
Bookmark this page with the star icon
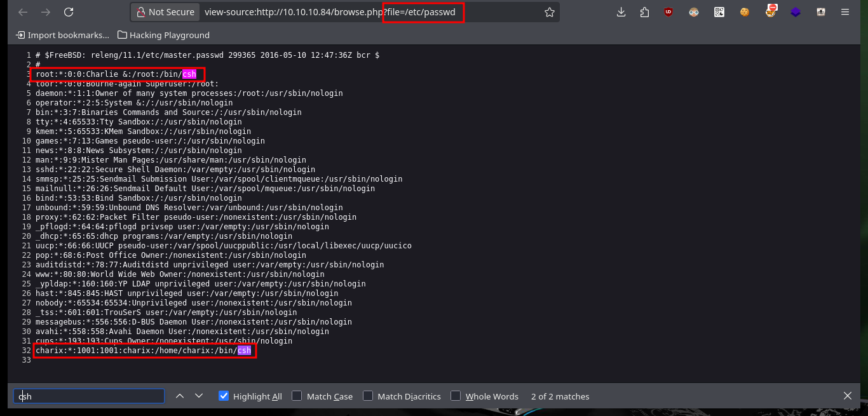(x=550, y=12)
